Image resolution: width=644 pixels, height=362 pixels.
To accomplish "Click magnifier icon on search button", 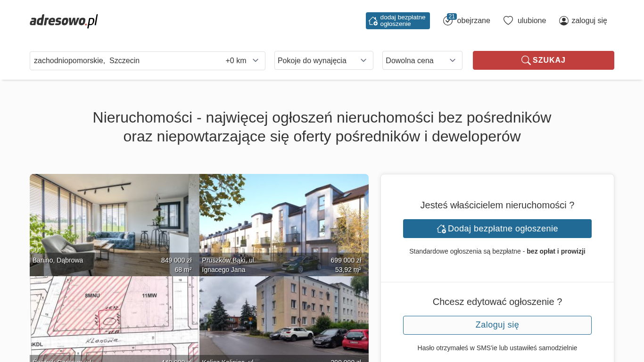I will coord(526,60).
